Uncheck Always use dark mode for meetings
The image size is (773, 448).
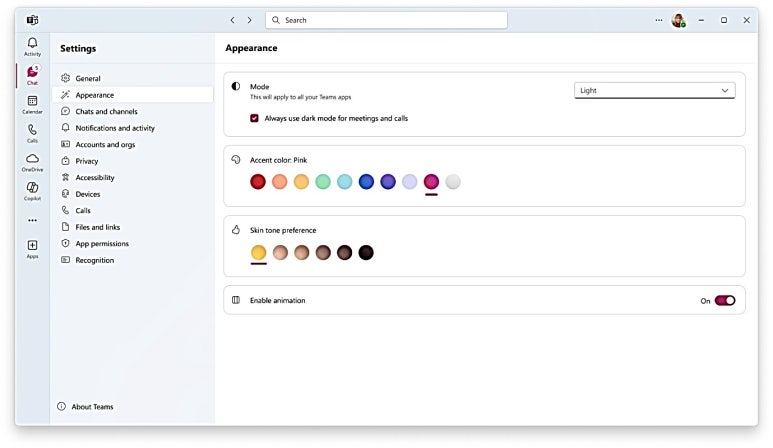click(255, 118)
